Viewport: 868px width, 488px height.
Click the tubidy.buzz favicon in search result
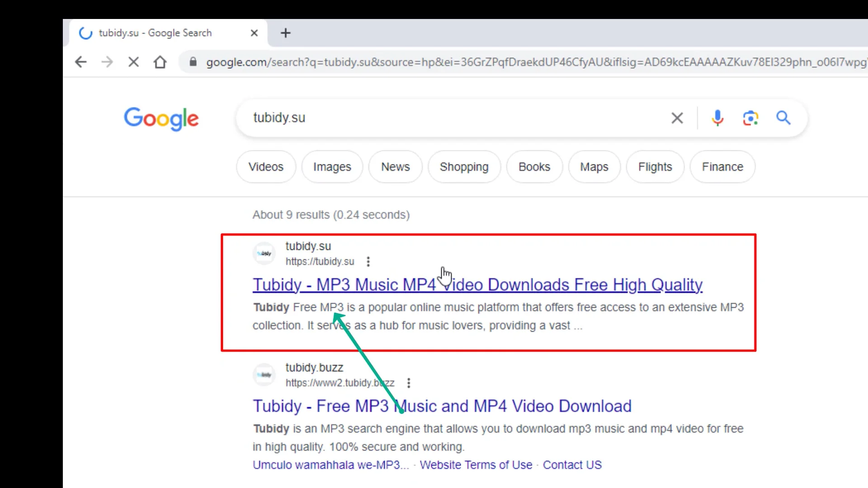pos(264,374)
